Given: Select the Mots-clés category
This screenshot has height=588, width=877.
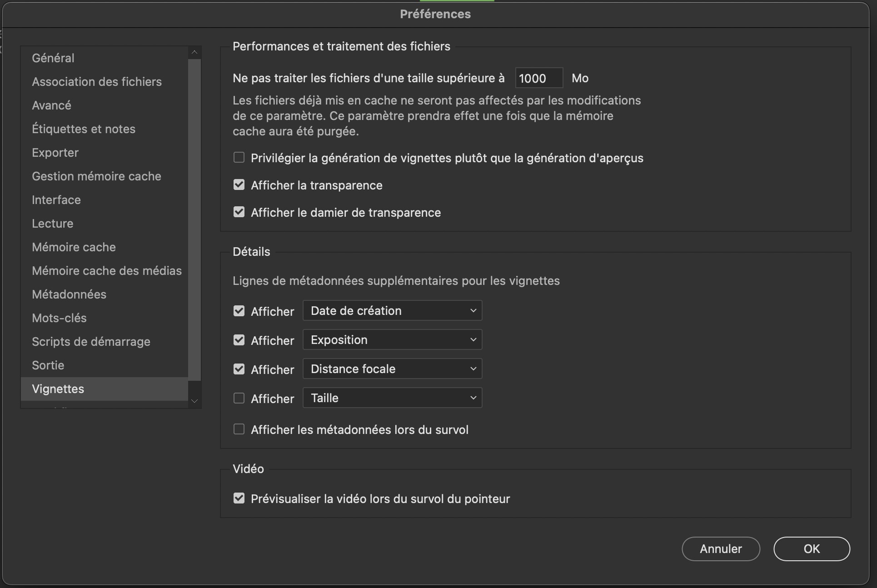Looking at the screenshot, I should click(x=59, y=318).
